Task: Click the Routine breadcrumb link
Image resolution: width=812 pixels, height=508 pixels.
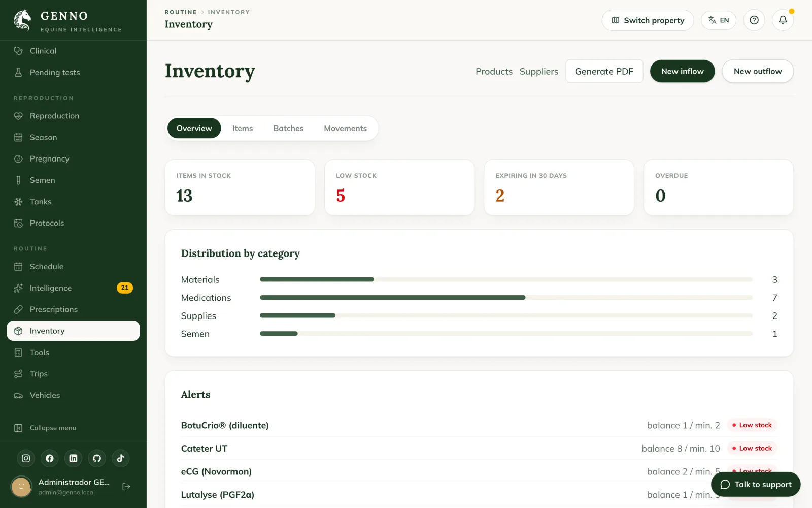Action: pyautogui.click(x=181, y=12)
